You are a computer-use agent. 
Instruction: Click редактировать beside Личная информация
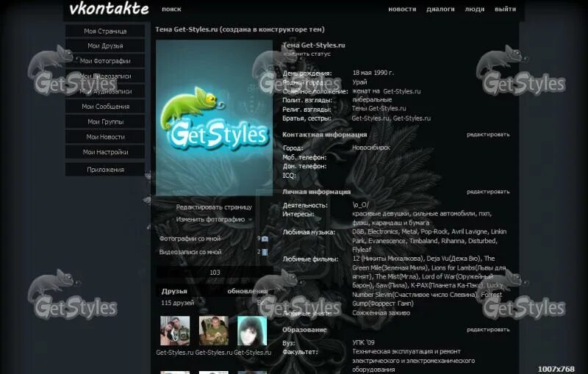pyautogui.click(x=488, y=192)
